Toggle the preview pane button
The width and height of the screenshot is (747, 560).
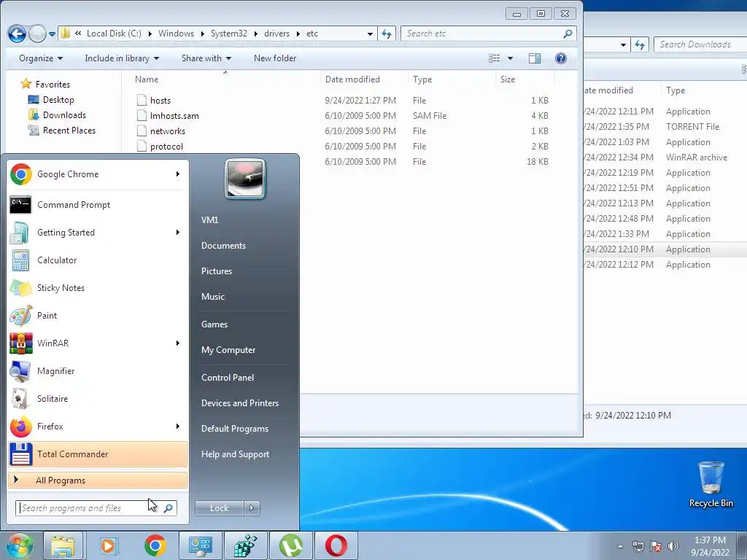[535, 58]
